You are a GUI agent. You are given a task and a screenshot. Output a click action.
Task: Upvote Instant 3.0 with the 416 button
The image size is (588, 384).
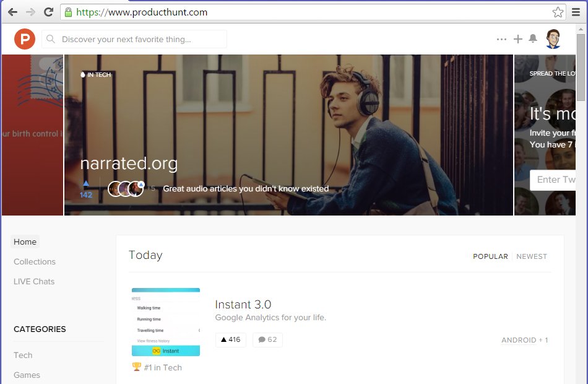(231, 339)
